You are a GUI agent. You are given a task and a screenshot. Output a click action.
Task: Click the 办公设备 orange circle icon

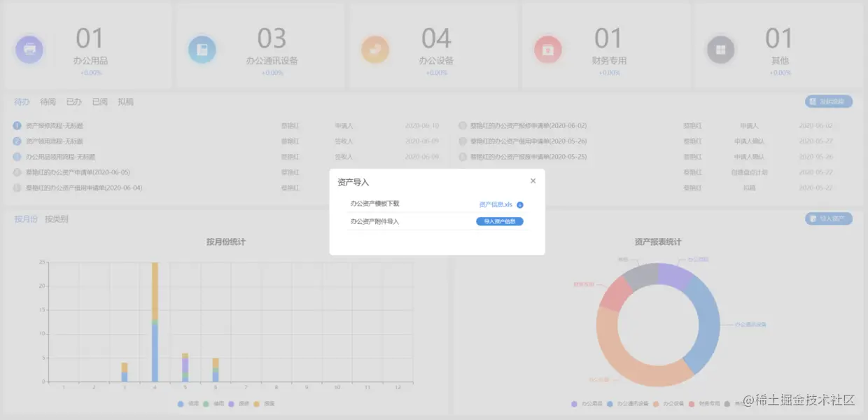(375, 50)
